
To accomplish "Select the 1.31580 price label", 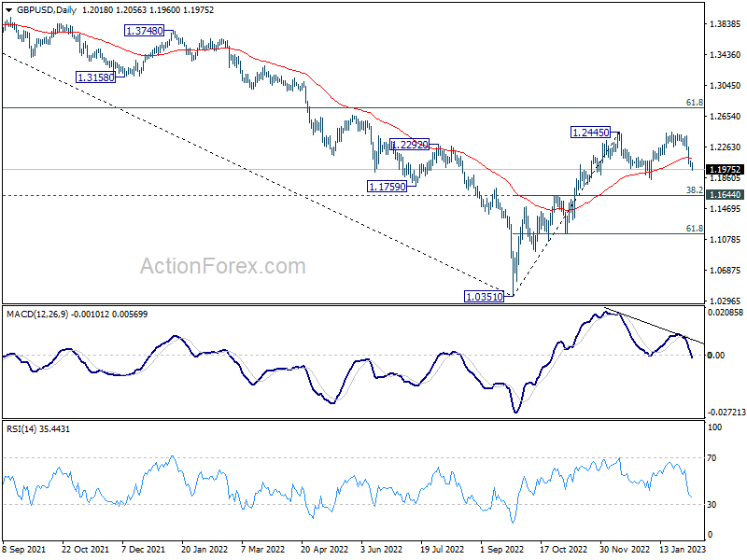I will click(x=96, y=77).
